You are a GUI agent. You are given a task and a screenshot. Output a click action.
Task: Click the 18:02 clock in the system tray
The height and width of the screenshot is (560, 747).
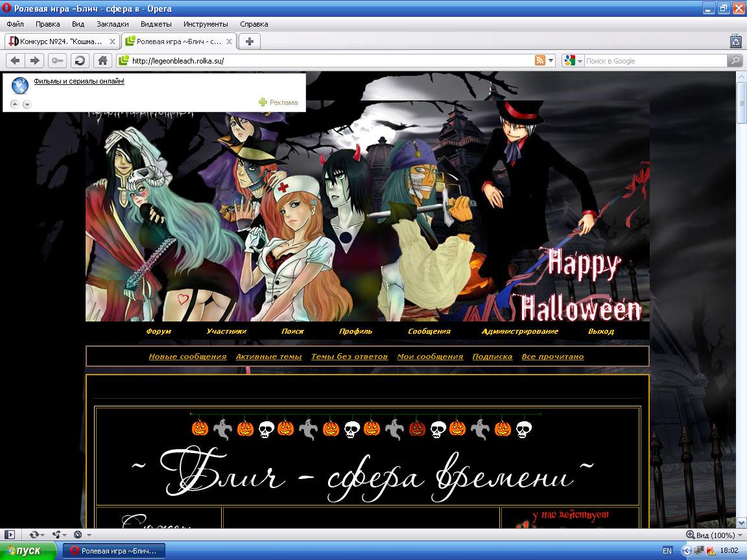coord(729,550)
